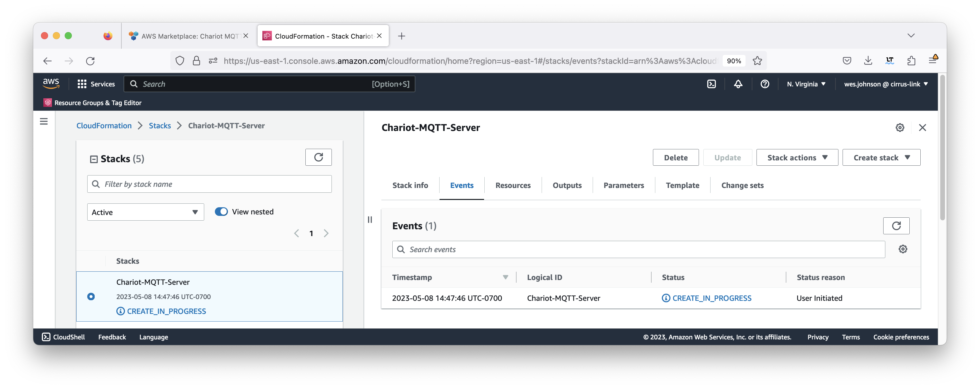The image size is (980, 389).
Task: Click the split panel resize handle
Action: tap(370, 219)
